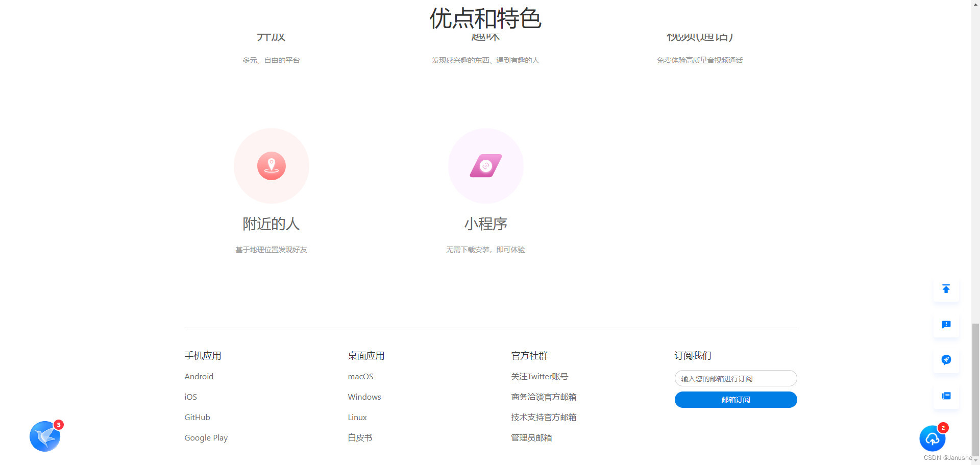Click the 邮箱订阅 subscribe button
The width and height of the screenshot is (980, 465).
736,400
